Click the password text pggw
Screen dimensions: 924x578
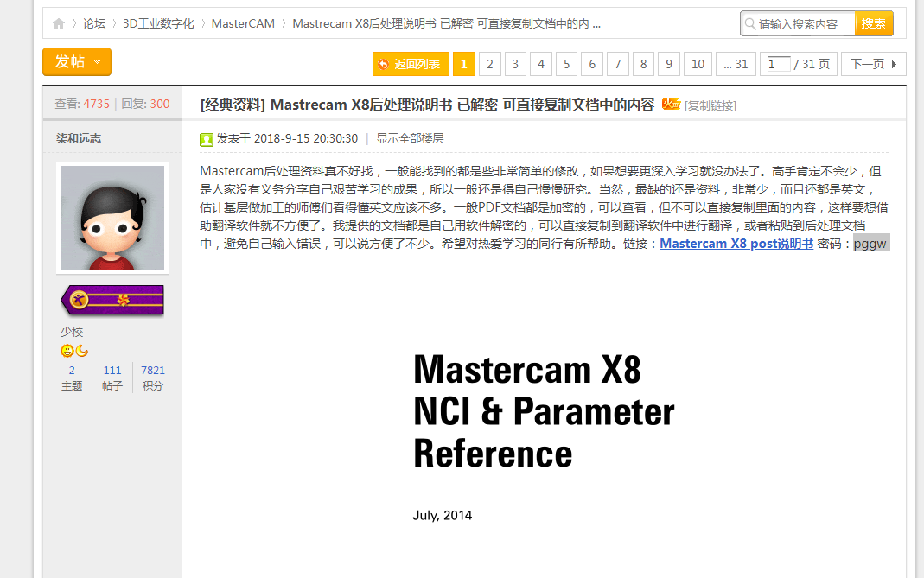coord(870,244)
